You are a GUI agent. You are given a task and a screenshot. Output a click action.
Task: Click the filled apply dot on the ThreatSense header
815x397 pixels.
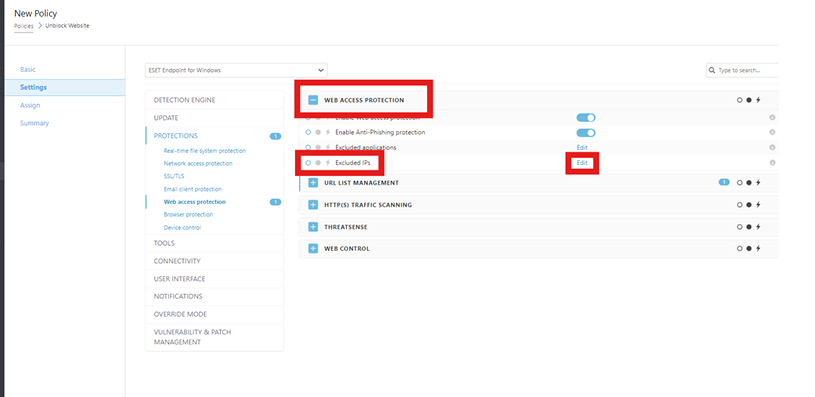(749, 227)
